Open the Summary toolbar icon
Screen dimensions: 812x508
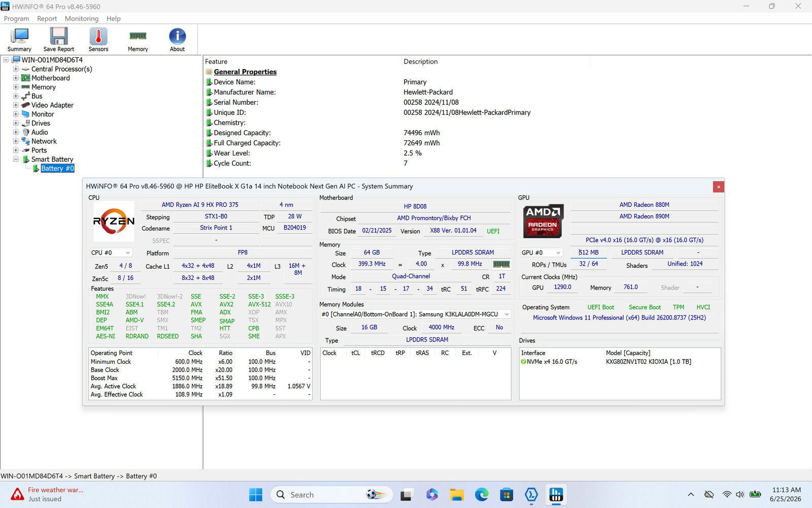click(x=19, y=40)
